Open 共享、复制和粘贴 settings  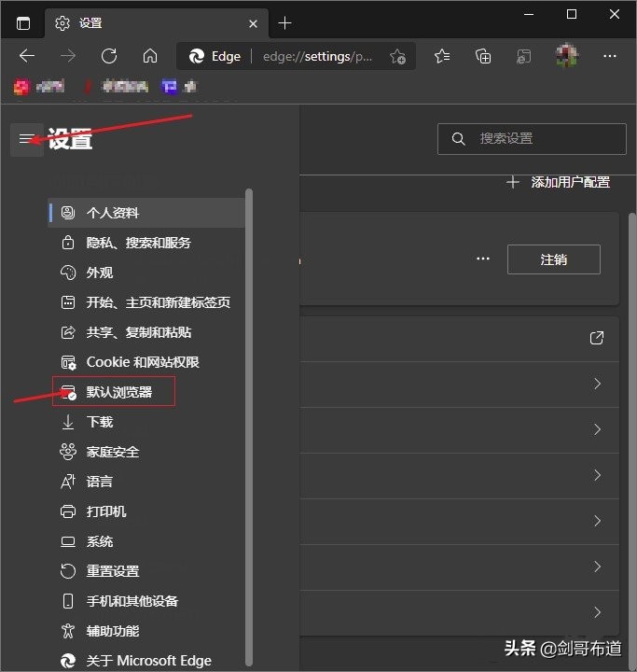[x=146, y=332]
